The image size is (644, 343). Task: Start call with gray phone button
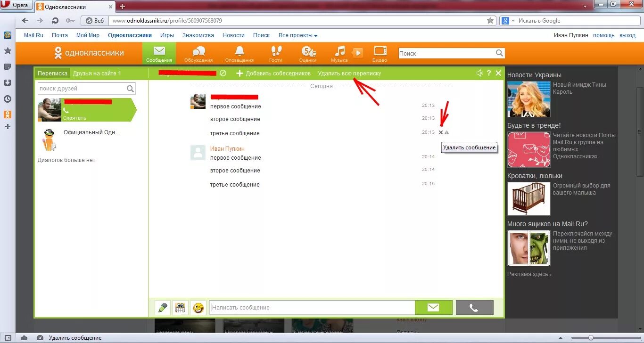tap(474, 308)
